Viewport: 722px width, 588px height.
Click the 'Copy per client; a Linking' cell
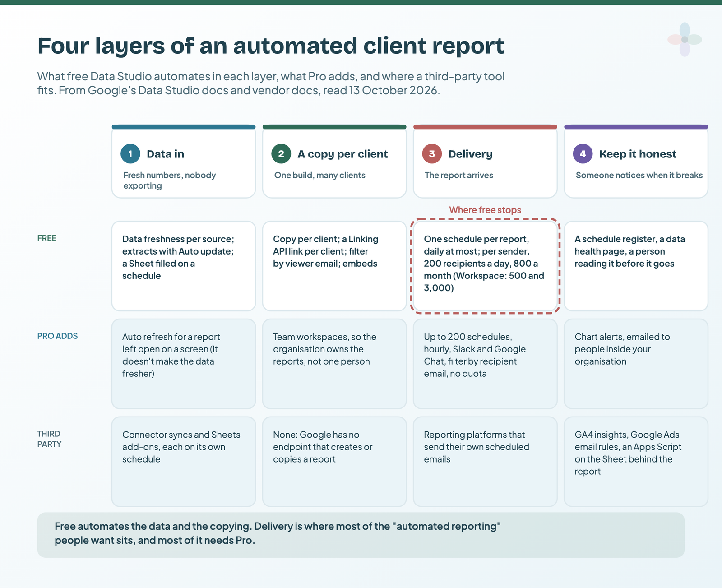pyautogui.click(x=334, y=266)
